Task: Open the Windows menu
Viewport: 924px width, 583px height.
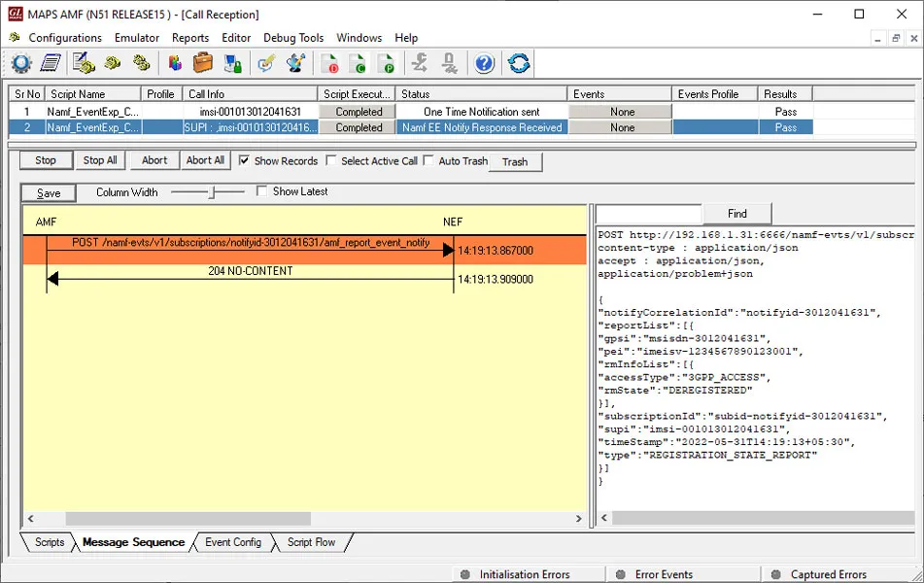Action: click(359, 38)
